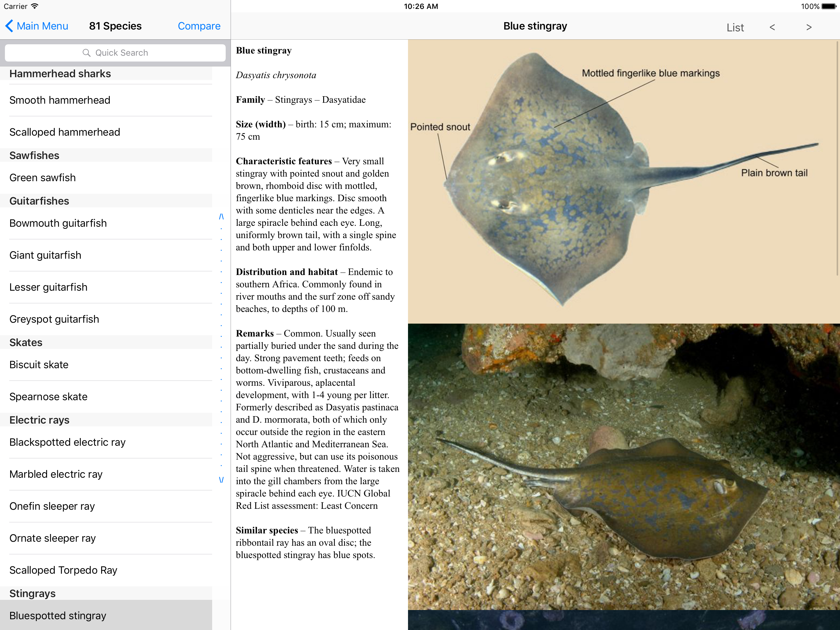Tap the index scroll-down arrow
This screenshot has height=630, width=840.
pos(221,480)
